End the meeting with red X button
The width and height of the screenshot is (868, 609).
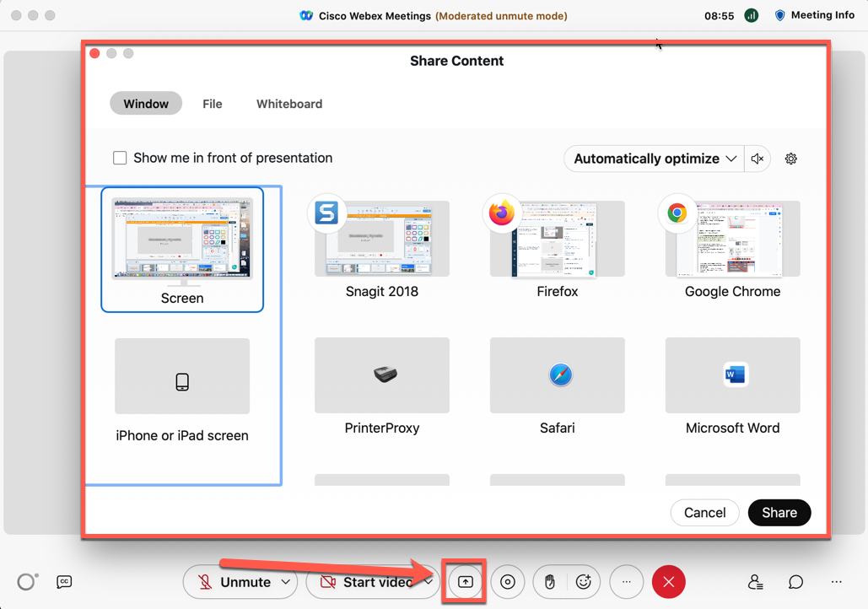[x=669, y=582]
